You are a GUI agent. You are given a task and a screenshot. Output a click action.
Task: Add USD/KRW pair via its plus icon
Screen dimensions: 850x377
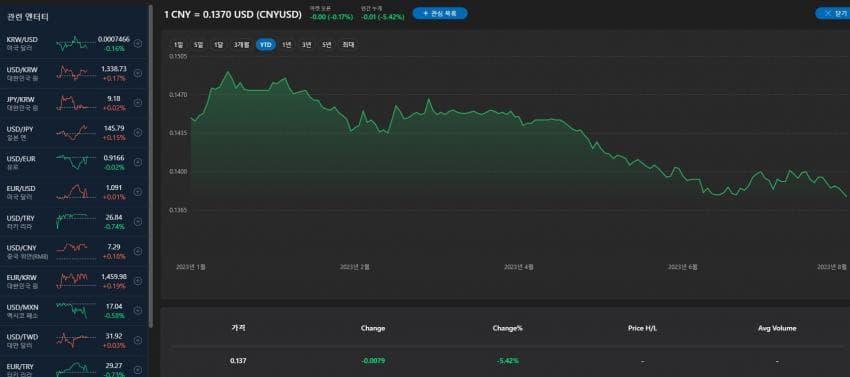click(138, 73)
